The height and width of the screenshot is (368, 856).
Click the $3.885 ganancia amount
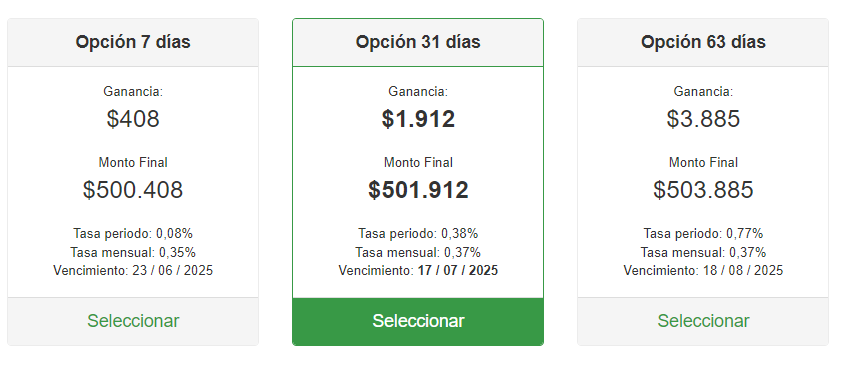(x=703, y=119)
